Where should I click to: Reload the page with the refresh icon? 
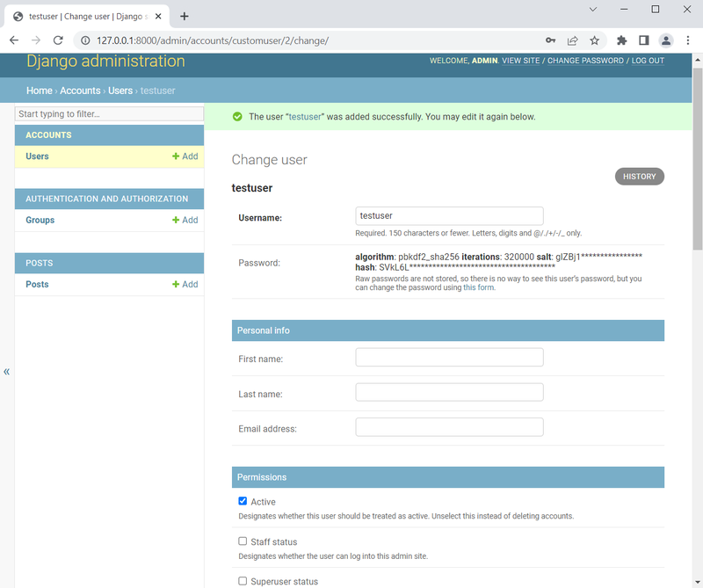[x=58, y=40]
